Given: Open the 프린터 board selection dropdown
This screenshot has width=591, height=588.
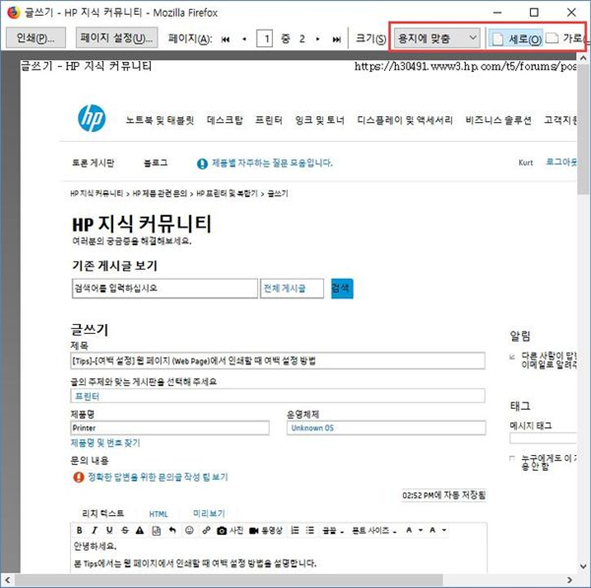Looking at the screenshot, I should pyautogui.click(x=277, y=396).
